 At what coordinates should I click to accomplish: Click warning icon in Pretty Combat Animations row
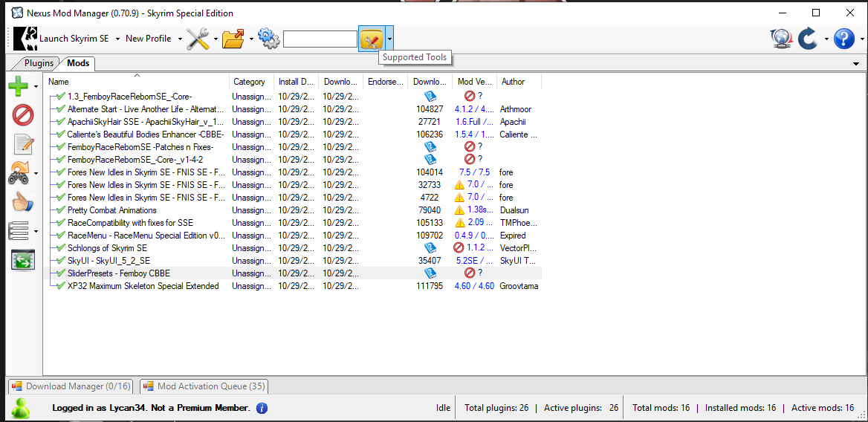point(459,210)
